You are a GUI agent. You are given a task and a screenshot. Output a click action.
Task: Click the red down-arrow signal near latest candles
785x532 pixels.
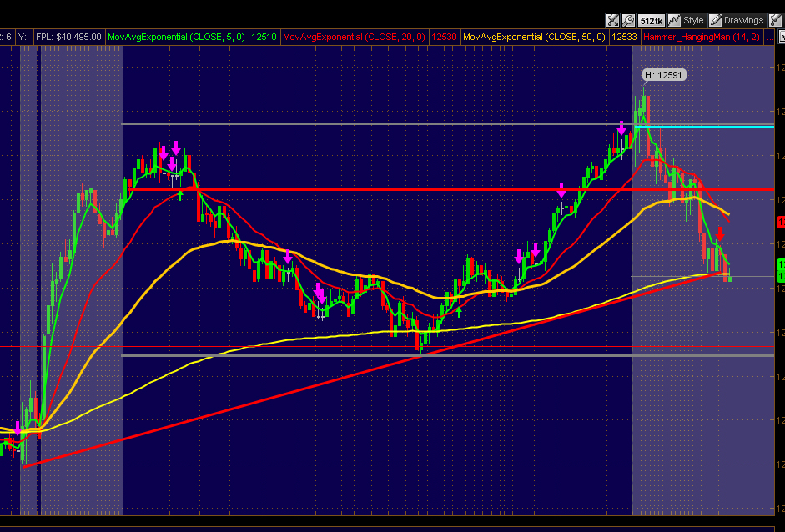click(x=719, y=233)
